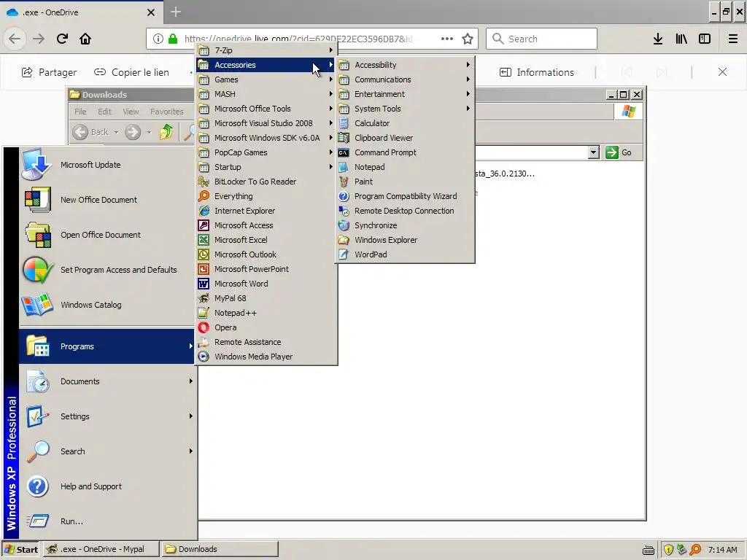Image resolution: width=747 pixels, height=560 pixels.
Task: Open Set Program Access and Defaults
Action: [107, 270]
